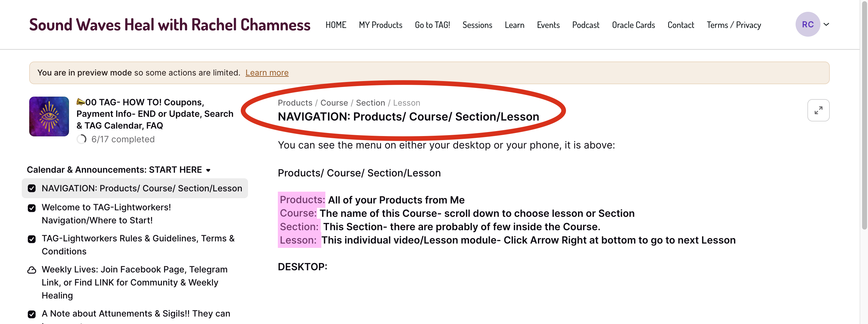
Task: Toggle the Attunements & Sigils note checkbox
Action: pos(32,314)
